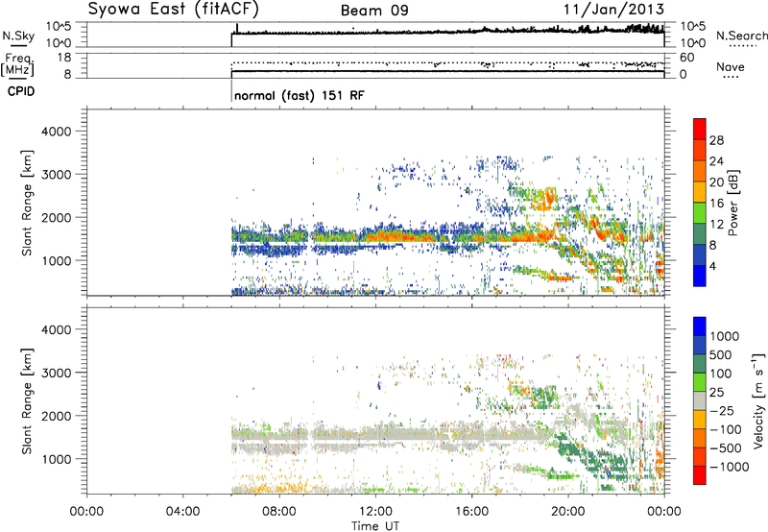The image size is (768, 532).
Task: Click the '08:00' time tick label
Action: click(279, 512)
